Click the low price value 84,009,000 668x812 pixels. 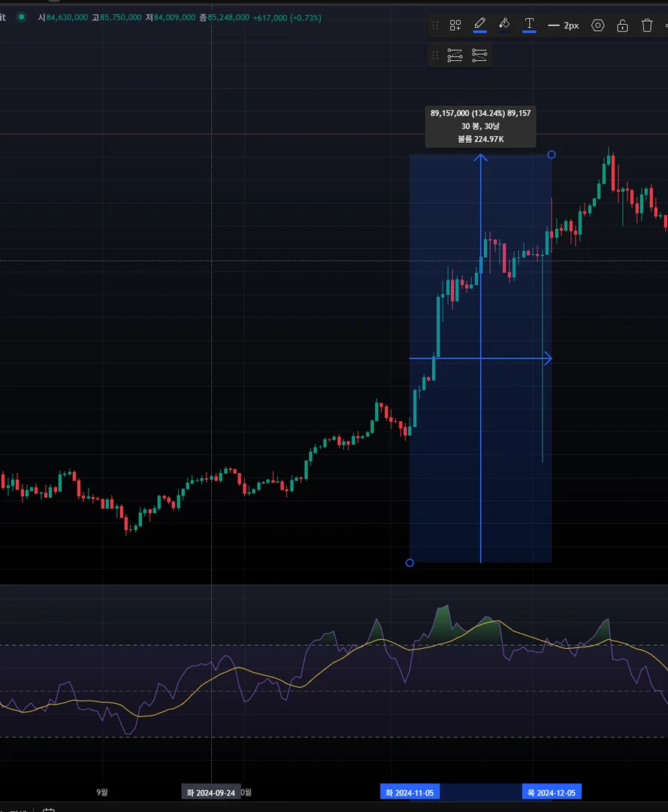[174, 17]
